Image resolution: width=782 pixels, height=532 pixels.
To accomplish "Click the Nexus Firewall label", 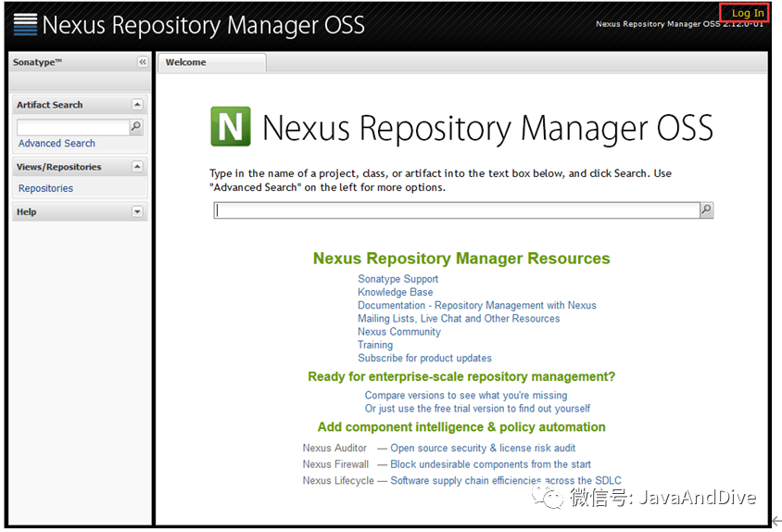I will click(x=335, y=464).
